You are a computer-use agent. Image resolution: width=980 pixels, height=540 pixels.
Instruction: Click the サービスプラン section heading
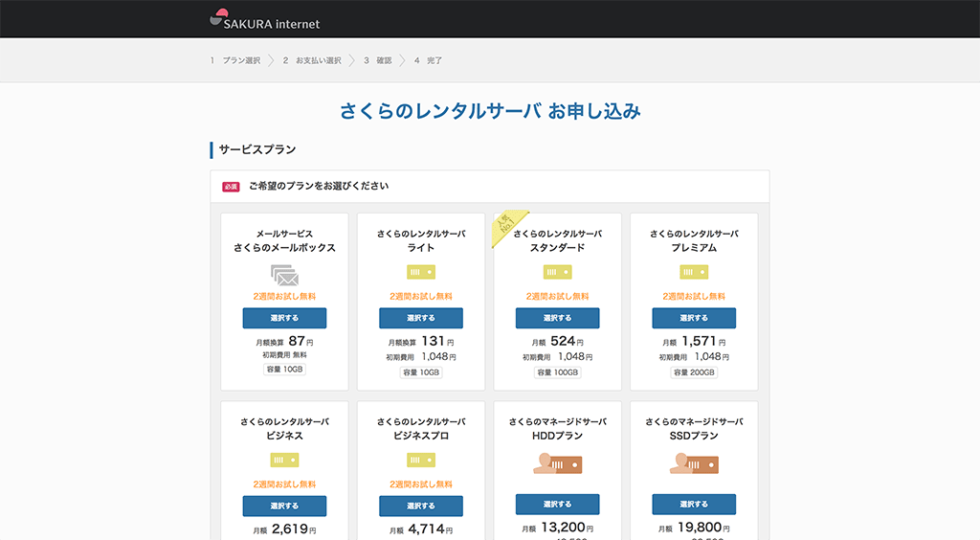pos(257,149)
